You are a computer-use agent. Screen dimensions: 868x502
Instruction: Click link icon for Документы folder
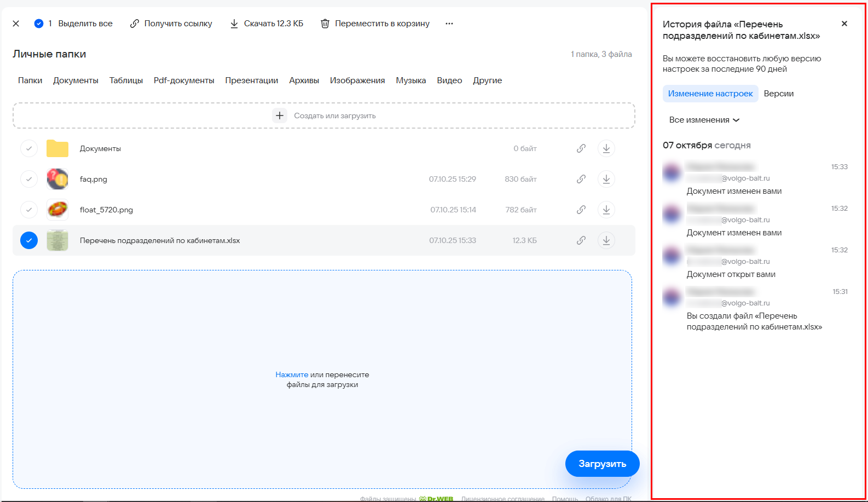point(581,148)
